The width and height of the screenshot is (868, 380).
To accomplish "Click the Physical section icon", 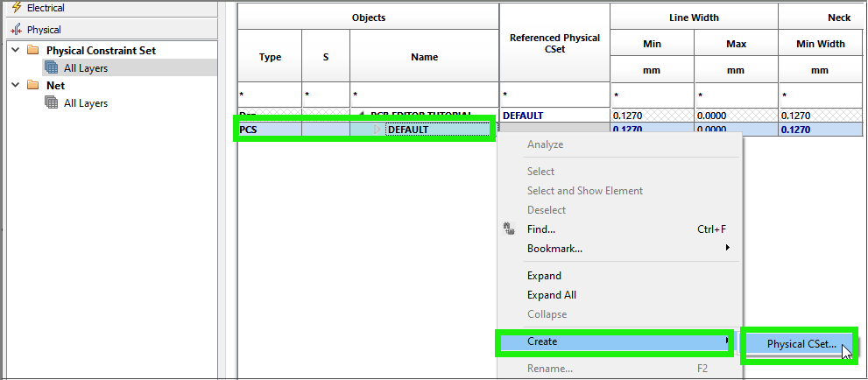I will (x=17, y=29).
